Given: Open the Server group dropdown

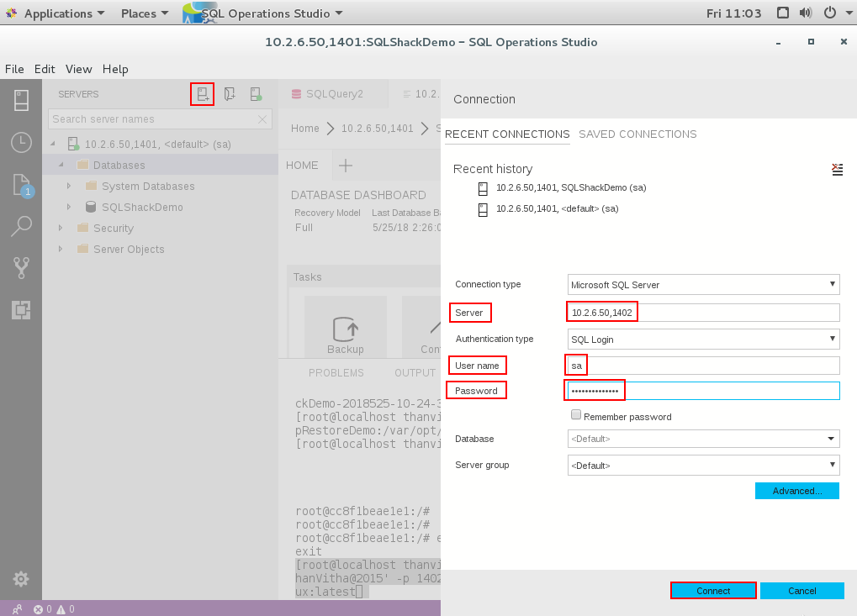Looking at the screenshot, I should [x=703, y=466].
